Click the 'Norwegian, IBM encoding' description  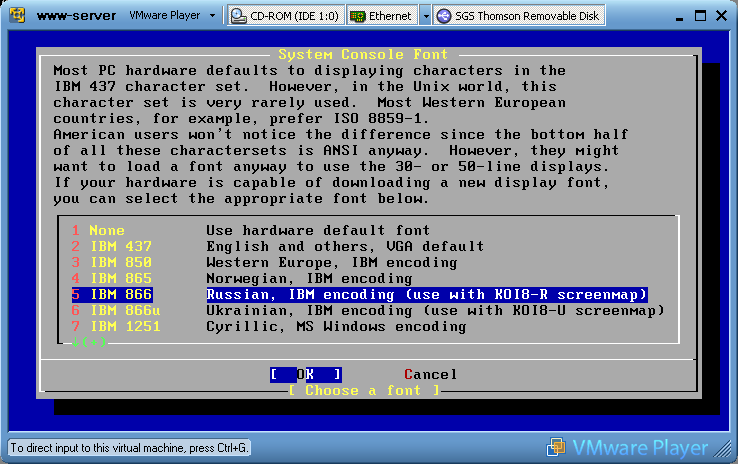[309, 279]
